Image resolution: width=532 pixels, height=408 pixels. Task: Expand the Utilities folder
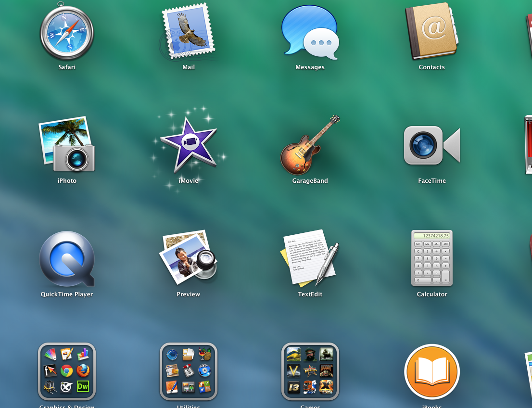188,371
